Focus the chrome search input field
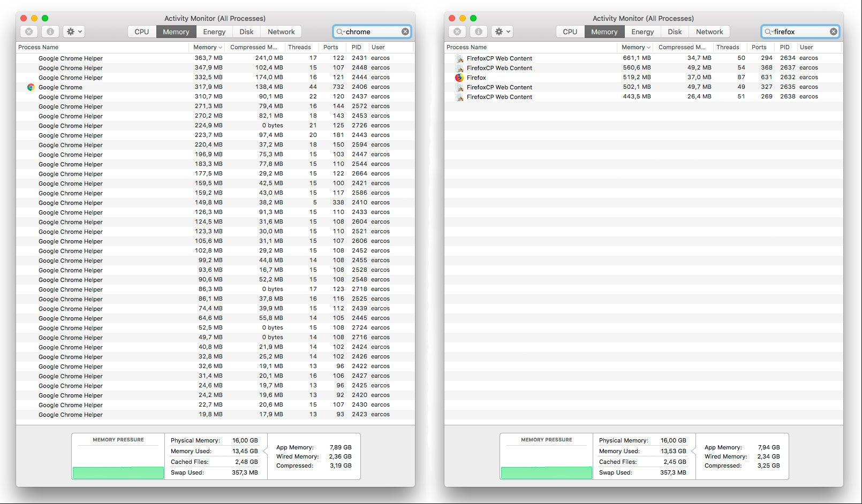This screenshot has width=862, height=504. pyautogui.click(x=373, y=32)
